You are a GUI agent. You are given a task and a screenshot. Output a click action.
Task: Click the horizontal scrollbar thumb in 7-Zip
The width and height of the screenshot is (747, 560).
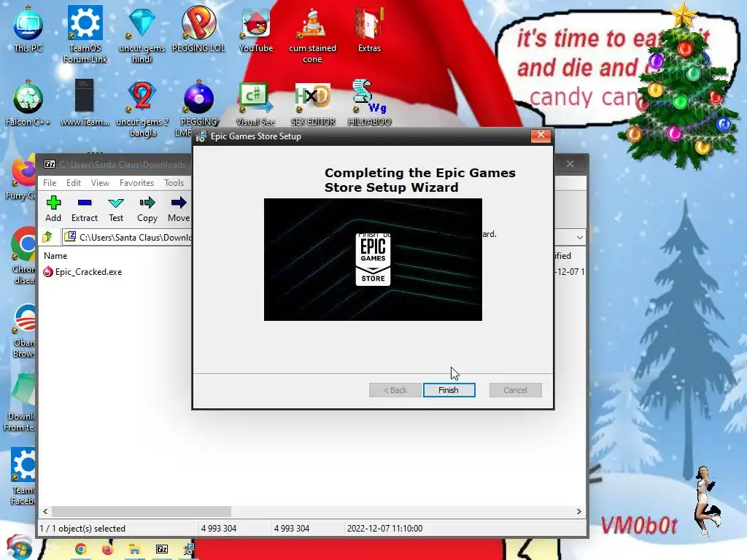[142, 511]
